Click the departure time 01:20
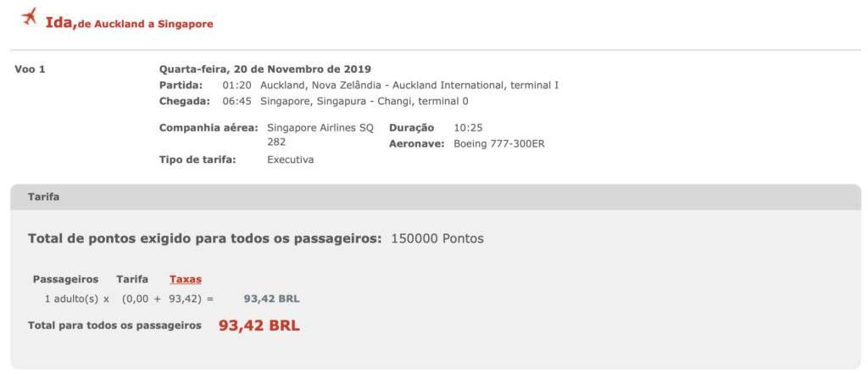Viewport: 868px width, 374px height. (237, 86)
